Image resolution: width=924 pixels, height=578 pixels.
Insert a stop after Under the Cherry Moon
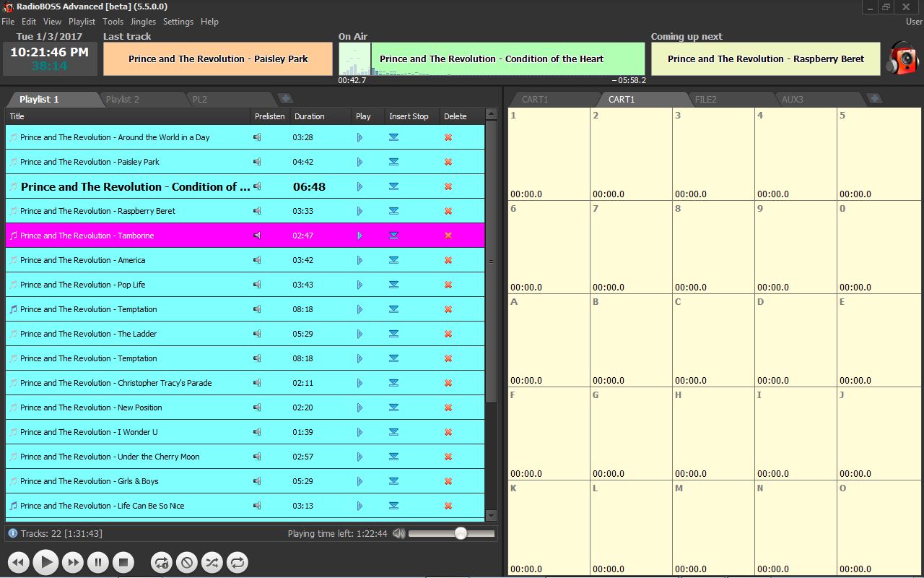(x=393, y=457)
